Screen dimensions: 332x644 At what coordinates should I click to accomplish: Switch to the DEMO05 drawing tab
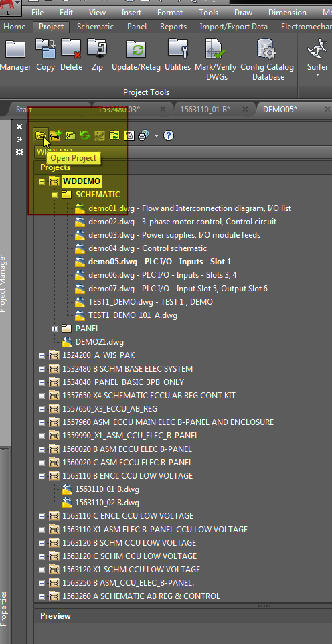pos(280,109)
